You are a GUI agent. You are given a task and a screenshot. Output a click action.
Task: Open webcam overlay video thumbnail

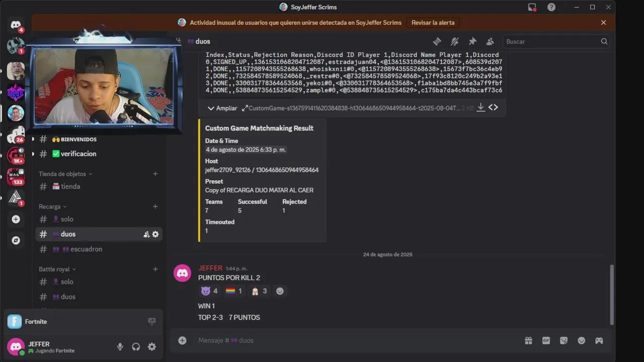[x=104, y=85]
